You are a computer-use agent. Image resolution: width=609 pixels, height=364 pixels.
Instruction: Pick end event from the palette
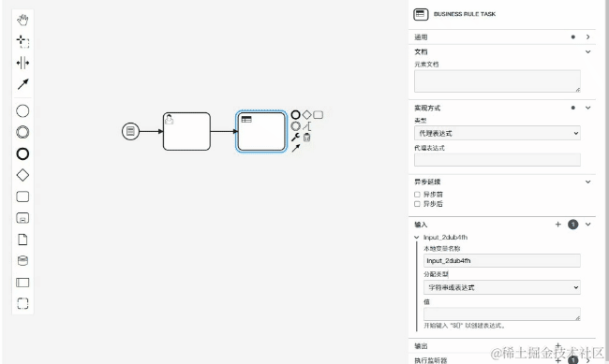click(22, 153)
